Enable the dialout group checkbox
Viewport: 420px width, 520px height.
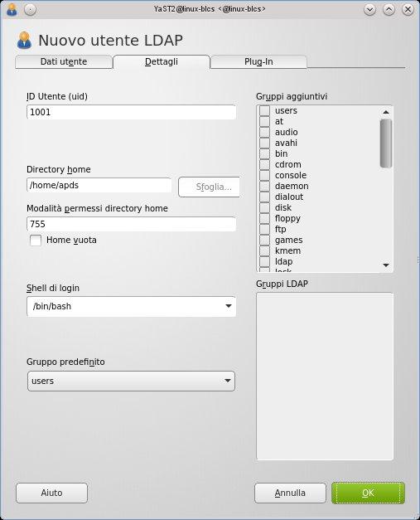(264, 197)
